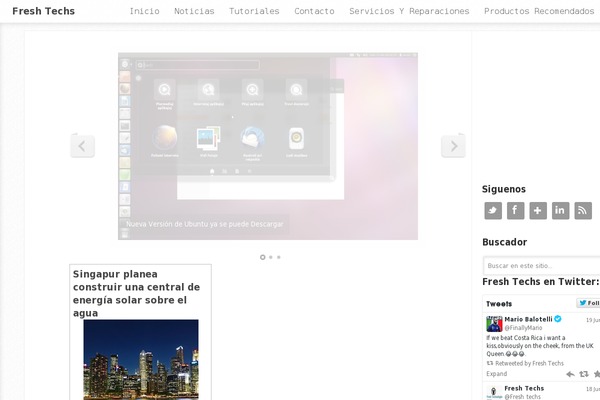This screenshot has width=600, height=400.
Task: Select the first slider pagination dot
Action: point(262,257)
